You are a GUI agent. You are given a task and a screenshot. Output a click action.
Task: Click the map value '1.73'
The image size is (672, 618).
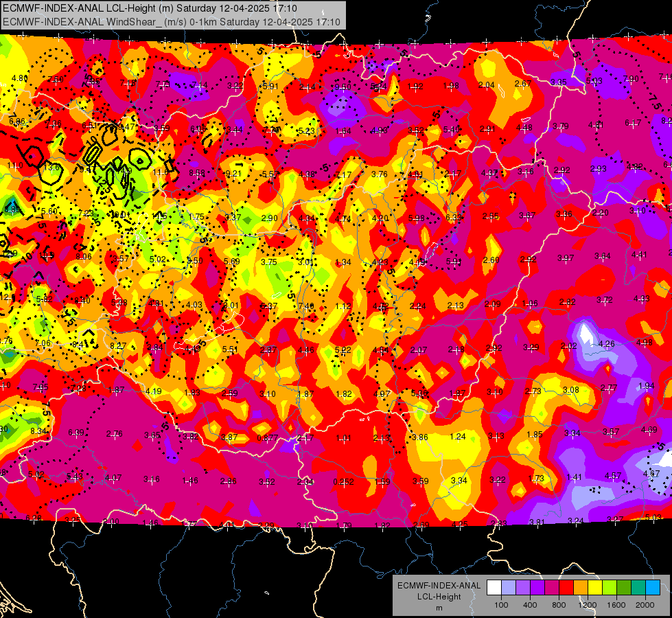pyautogui.click(x=535, y=478)
